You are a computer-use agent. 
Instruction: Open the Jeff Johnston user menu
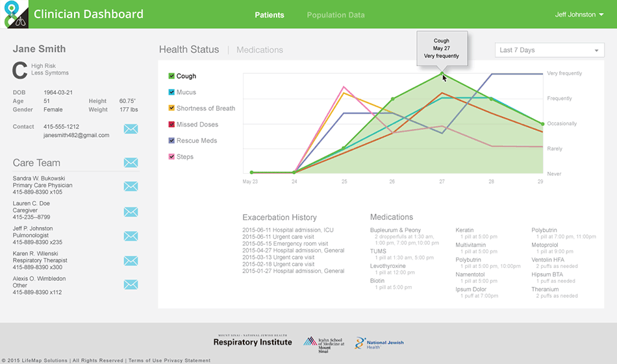[x=579, y=14]
